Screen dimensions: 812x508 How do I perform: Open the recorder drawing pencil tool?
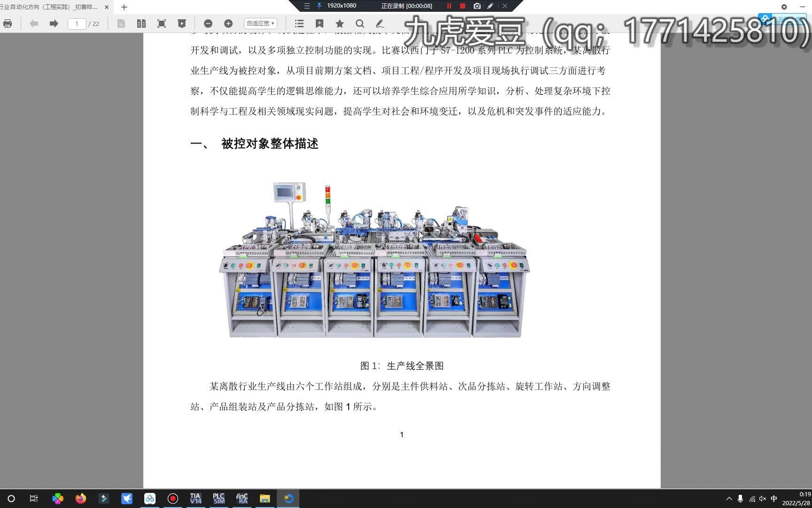point(490,6)
